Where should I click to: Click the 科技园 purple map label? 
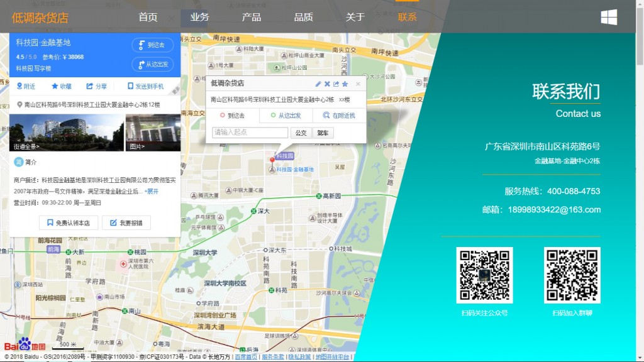coord(285,156)
